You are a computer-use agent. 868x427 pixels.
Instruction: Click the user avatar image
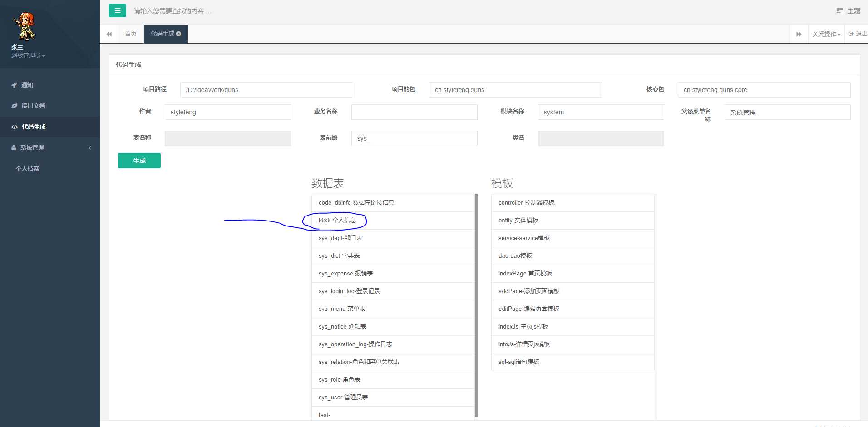(24, 26)
